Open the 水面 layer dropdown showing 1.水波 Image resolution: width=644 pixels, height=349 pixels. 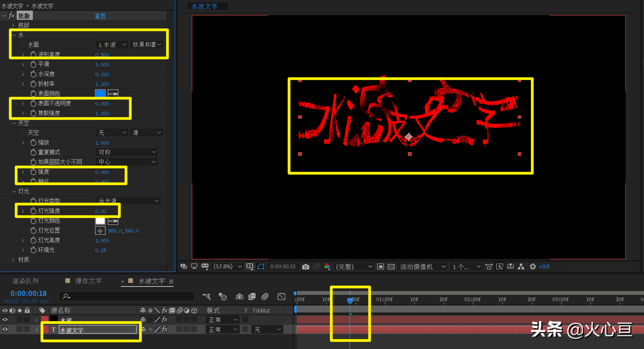tap(112, 45)
